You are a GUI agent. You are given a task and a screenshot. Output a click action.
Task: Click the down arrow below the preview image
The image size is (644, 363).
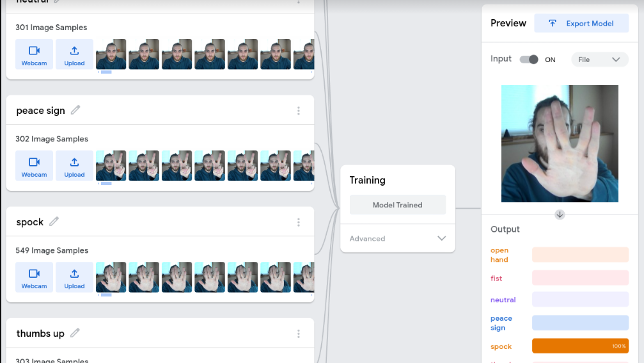click(x=560, y=214)
